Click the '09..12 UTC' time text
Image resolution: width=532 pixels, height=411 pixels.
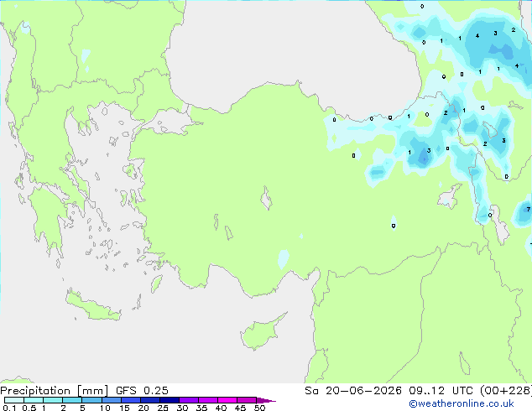tap(441, 391)
